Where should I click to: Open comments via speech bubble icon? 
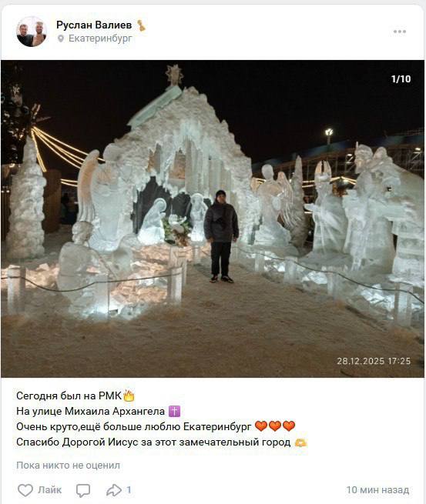point(83,490)
